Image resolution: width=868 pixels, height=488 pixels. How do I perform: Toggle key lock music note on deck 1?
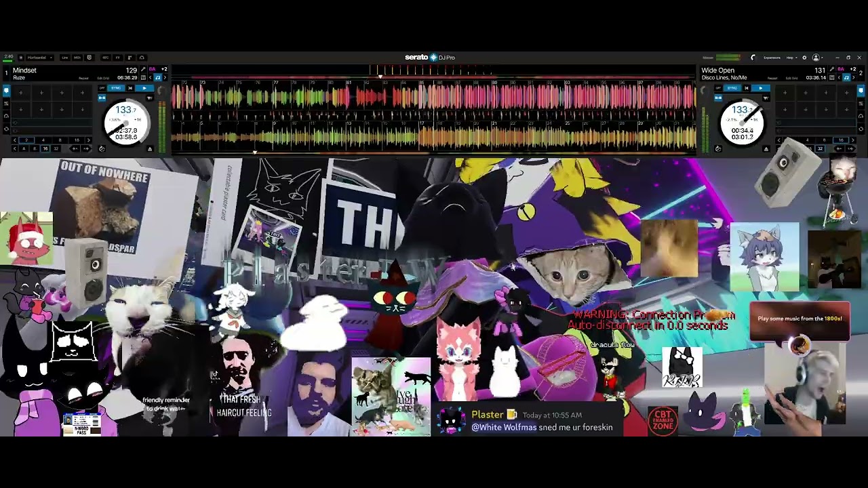coord(158,78)
